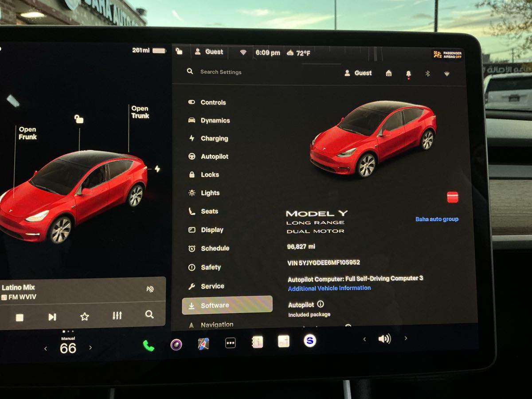Raise volume with right chevron

[406, 338]
